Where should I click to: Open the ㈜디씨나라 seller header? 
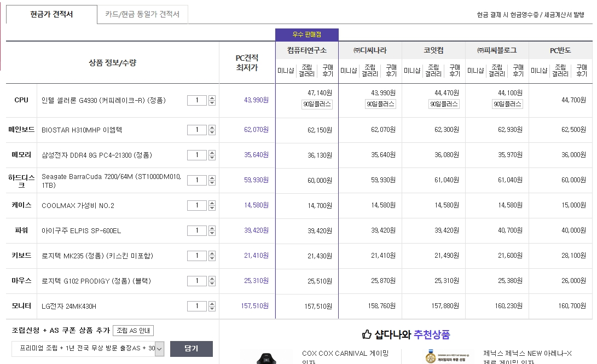[x=370, y=50]
